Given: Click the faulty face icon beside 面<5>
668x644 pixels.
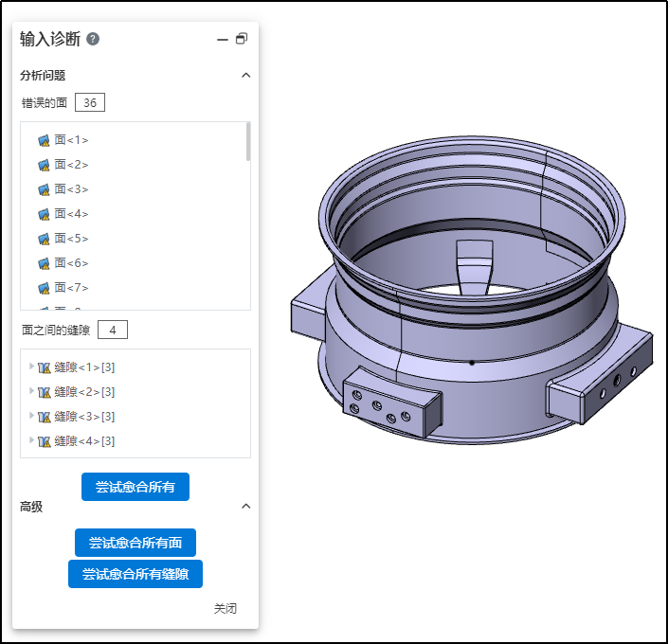Looking at the screenshot, I should [x=44, y=239].
